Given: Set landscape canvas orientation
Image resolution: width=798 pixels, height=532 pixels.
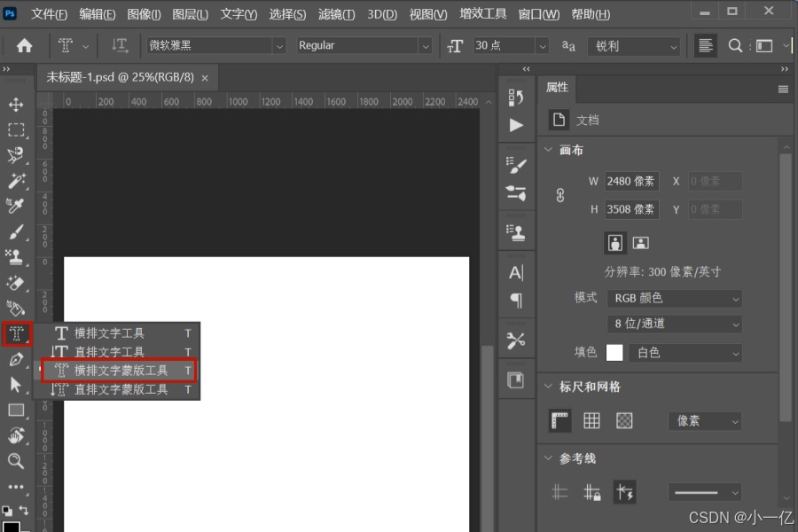Looking at the screenshot, I should [x=640, y=243].
